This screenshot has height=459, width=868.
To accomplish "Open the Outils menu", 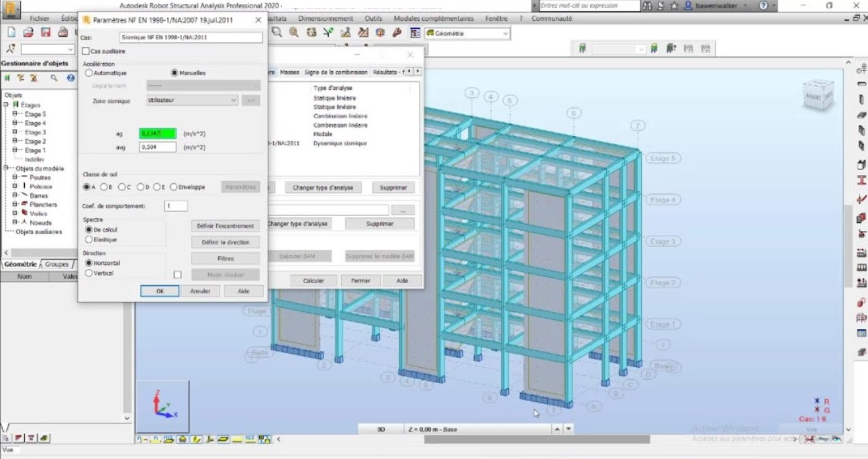I will (373, 19).
